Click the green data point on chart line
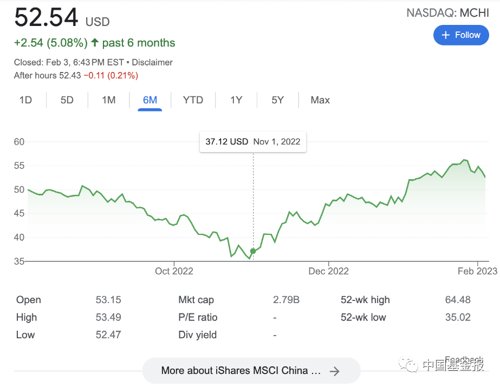 [253, 251]
